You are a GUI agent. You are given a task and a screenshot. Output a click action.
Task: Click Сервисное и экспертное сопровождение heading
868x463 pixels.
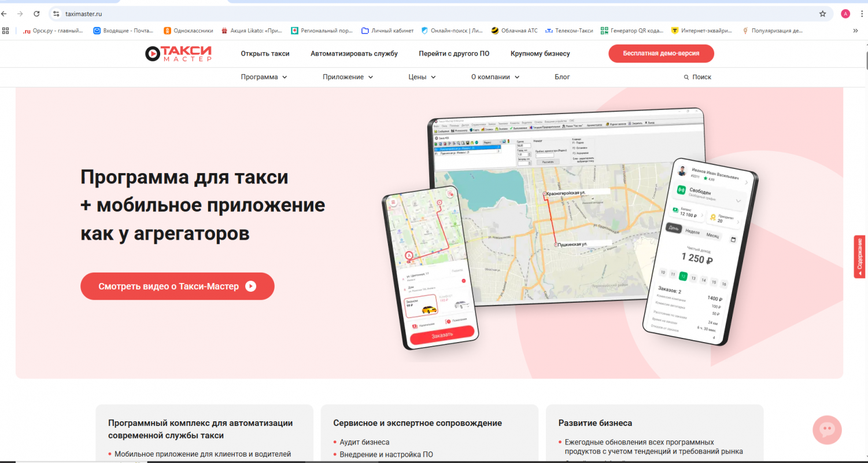click(418, 423)
